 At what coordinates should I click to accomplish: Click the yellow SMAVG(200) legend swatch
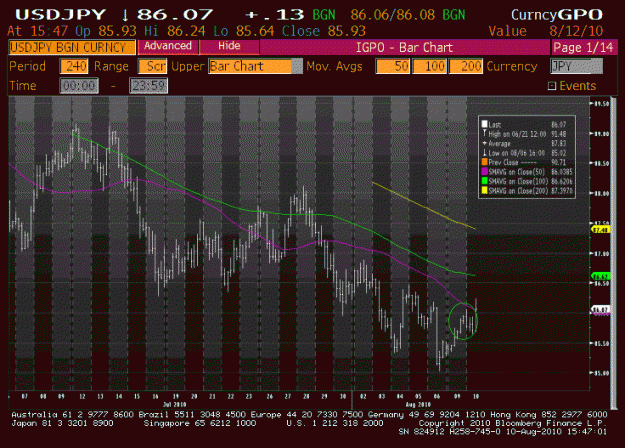[484, 191]
